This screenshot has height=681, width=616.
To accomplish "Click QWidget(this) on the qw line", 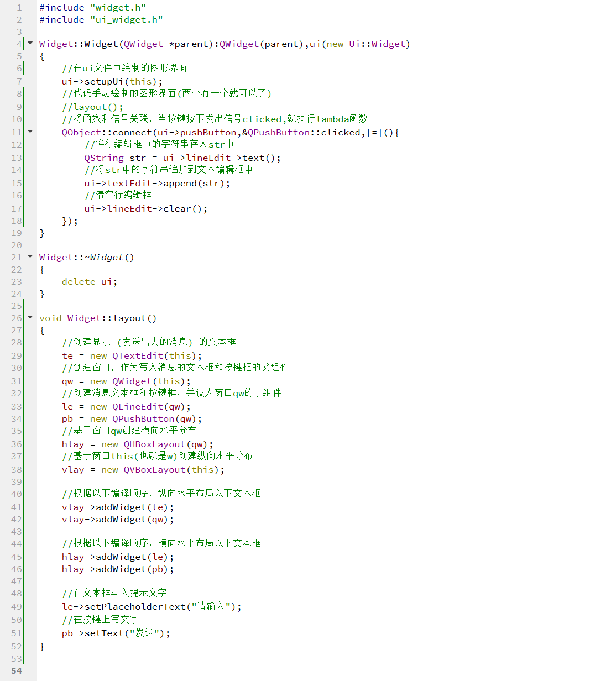I will point(149,381).
